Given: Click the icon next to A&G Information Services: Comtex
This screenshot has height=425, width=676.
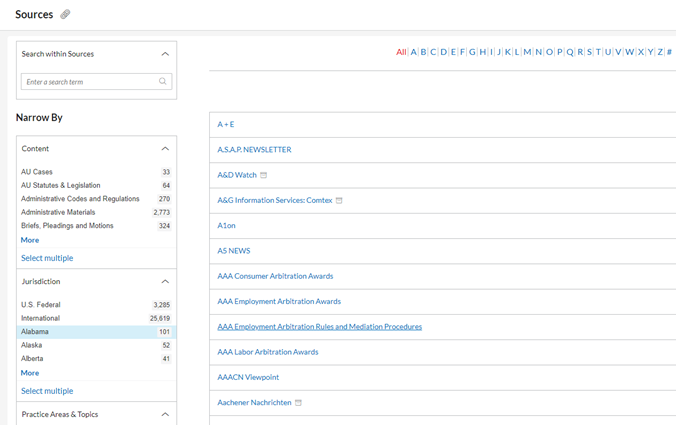Looking at the screenshot, I should (x=339, y=200).
